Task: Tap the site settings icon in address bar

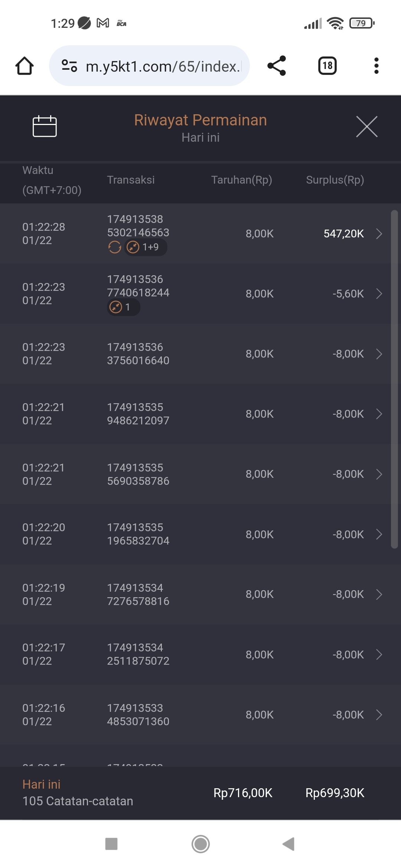Action: click(x=69, y=66)
